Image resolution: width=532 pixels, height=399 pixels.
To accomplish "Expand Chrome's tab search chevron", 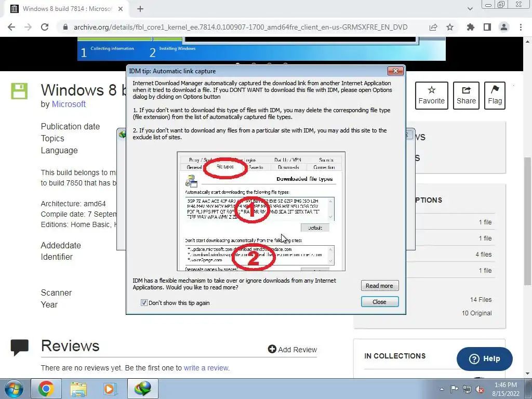I will (x=470, y=9).
